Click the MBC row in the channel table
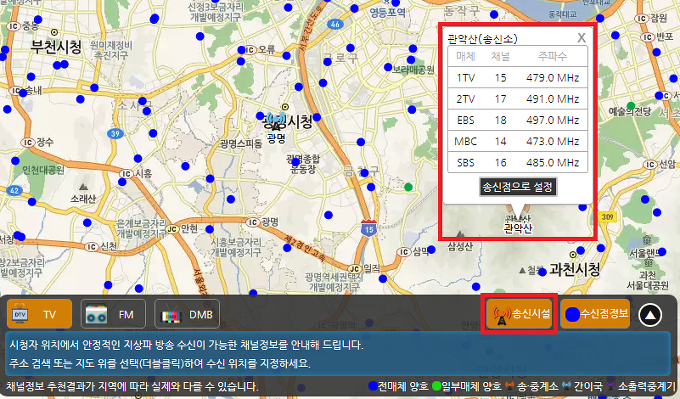680x399 pixels. click(x=518, y=141)
